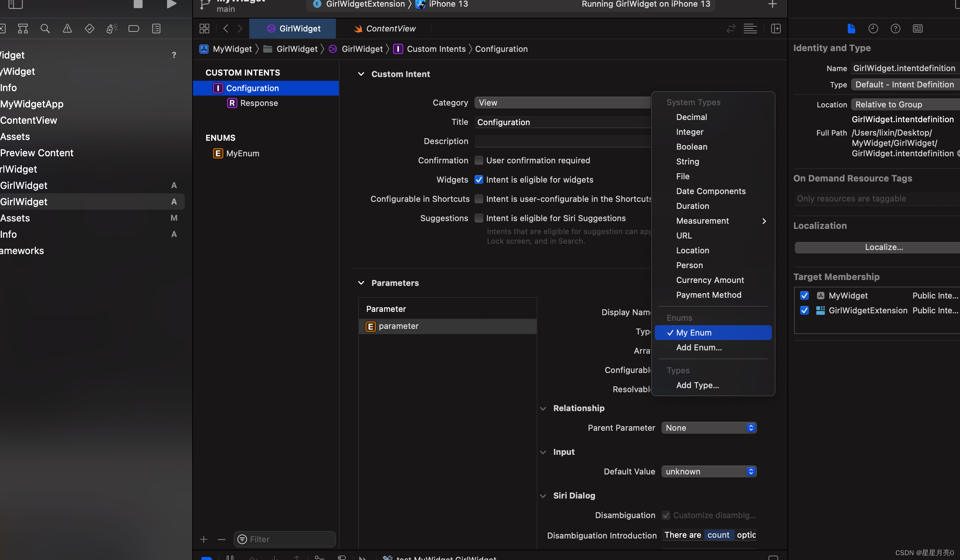Choose Add Enum... in the menu
Image resolution: width=960 pixels, height=560 pixels.
pos(699,347)
